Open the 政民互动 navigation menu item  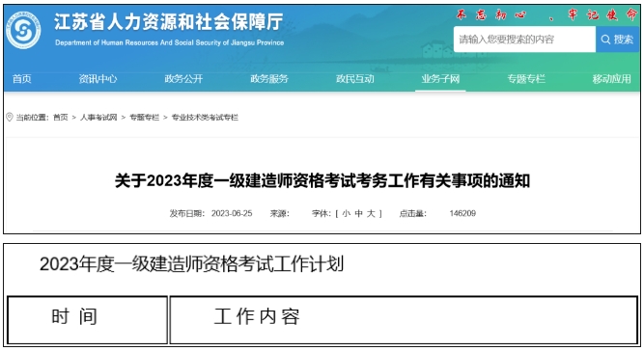tap(355, 79)
